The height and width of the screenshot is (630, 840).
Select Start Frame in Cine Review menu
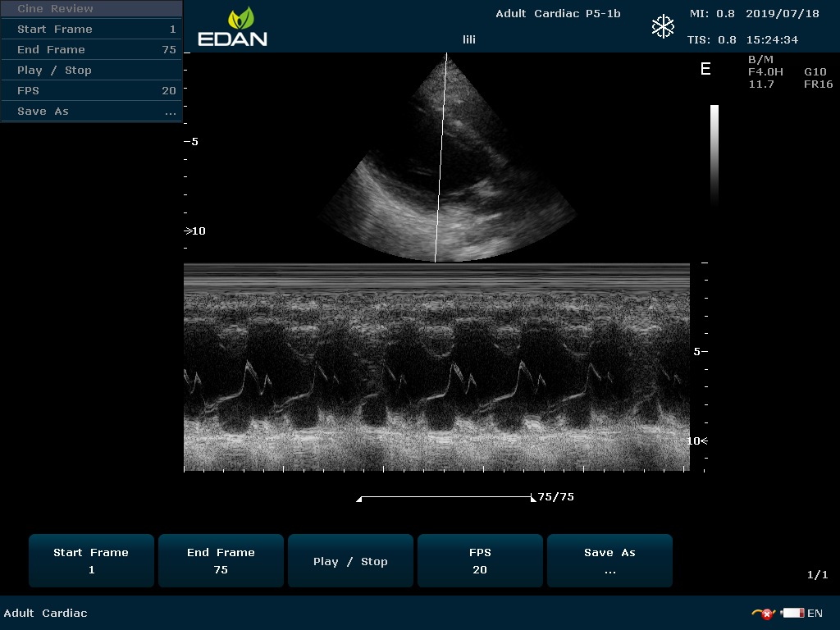tap(91, 30)
